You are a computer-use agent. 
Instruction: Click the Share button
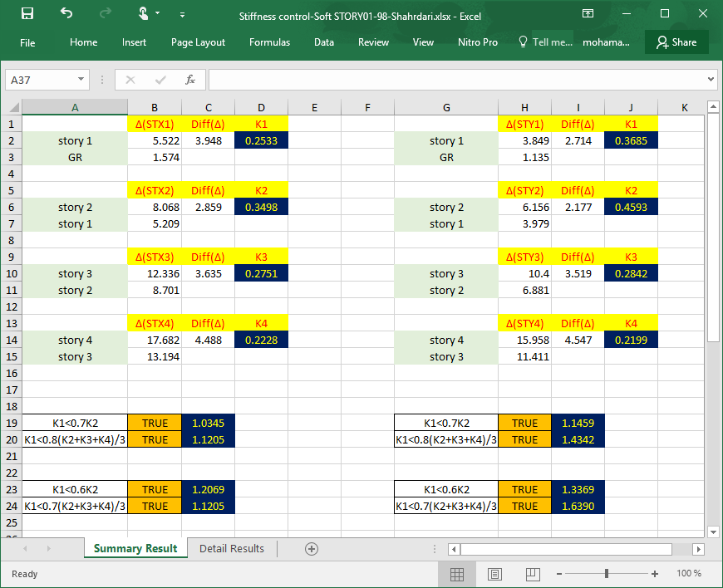tap(676, 42)
